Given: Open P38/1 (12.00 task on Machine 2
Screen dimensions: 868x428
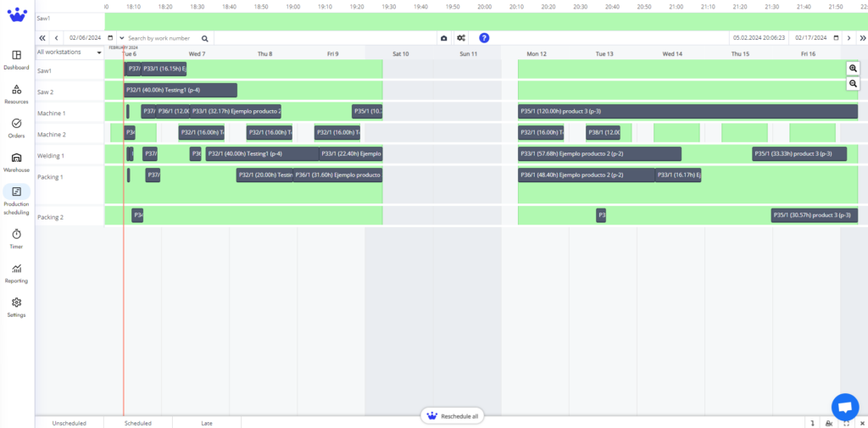Looking at the screenshot, I should pyautogui.click(x=603, y=133).
